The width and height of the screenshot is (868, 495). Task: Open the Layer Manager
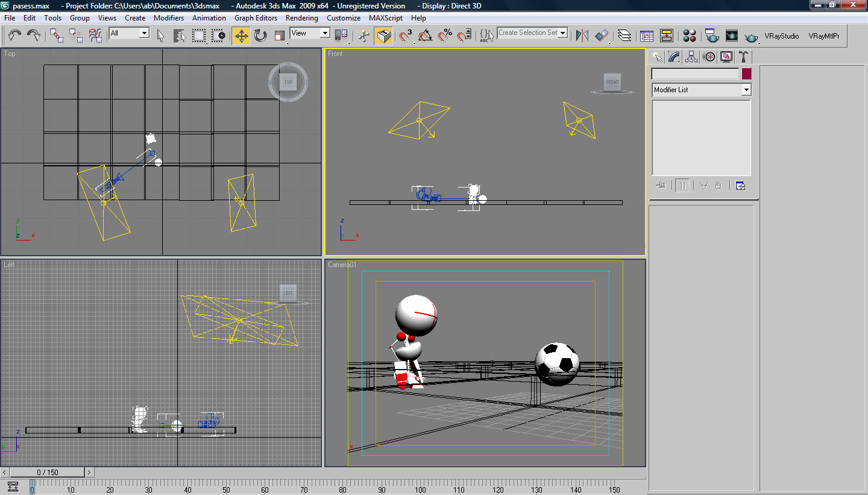click(x=624, y=36)
